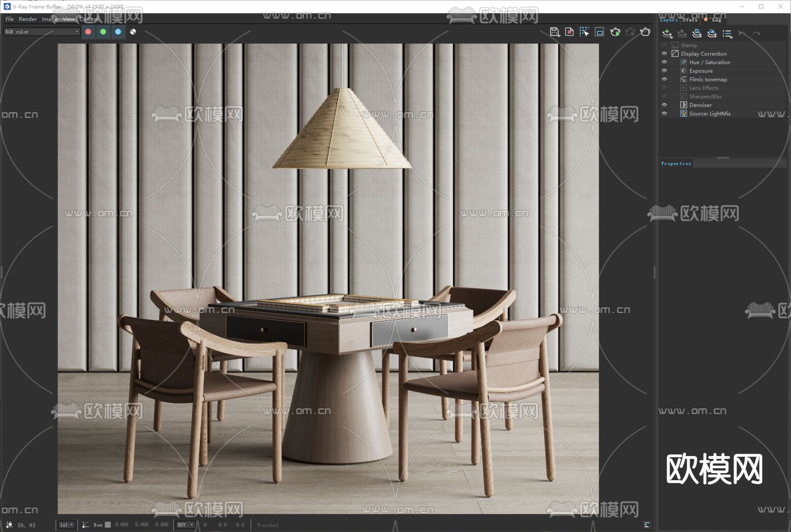791x532 pixels.
Task: Click the add layer icon with plus
Action: [667, 33]
